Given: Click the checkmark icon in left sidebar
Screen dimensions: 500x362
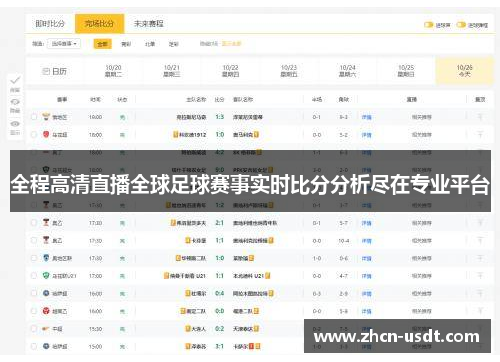Looking at the screenshot, I should coord(15,80).
